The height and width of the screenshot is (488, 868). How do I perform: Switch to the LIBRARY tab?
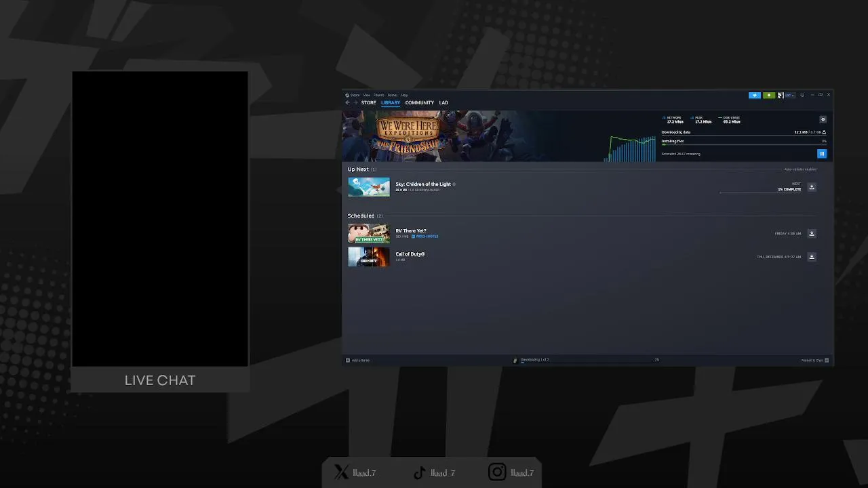391,103
